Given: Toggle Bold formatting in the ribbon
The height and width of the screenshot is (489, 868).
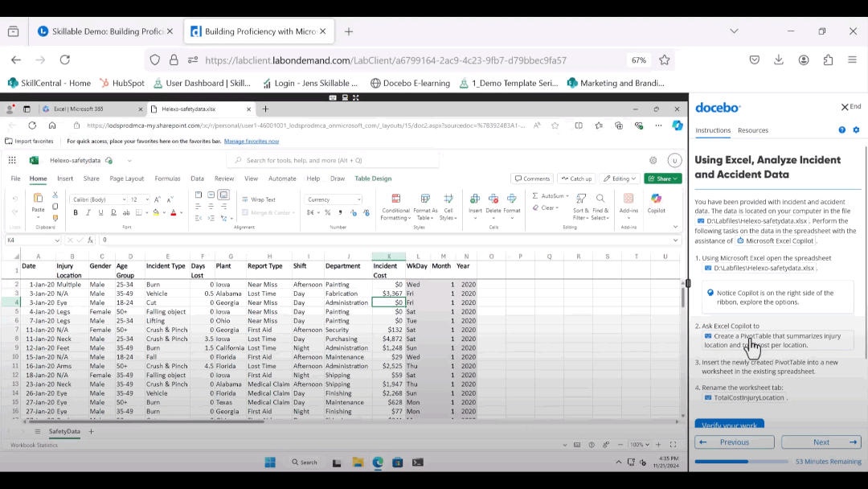Looking at the screenshot, I should pos(76,212).
